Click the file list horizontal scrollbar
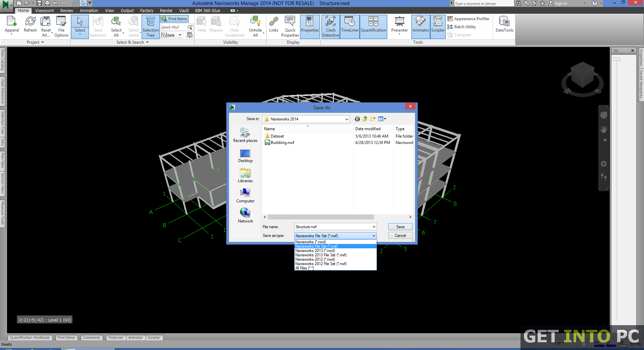The image size is (644, 350). (x=320, y=217)
